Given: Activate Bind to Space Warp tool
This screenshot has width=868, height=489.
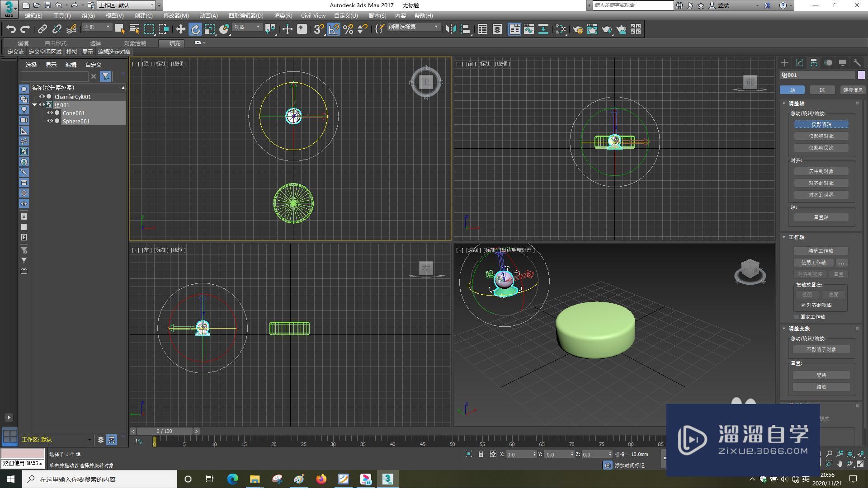Looking at the screenshot, I should click(71, 29).
